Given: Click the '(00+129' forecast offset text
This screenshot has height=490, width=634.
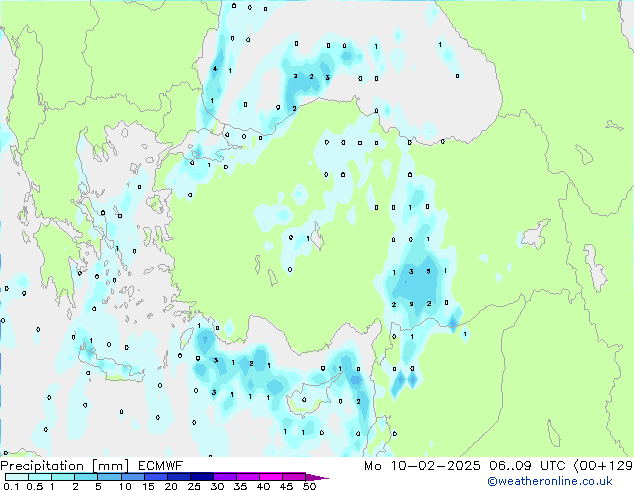Looking at the screenshot, I should pyautogui.click(x=603, y=466).
